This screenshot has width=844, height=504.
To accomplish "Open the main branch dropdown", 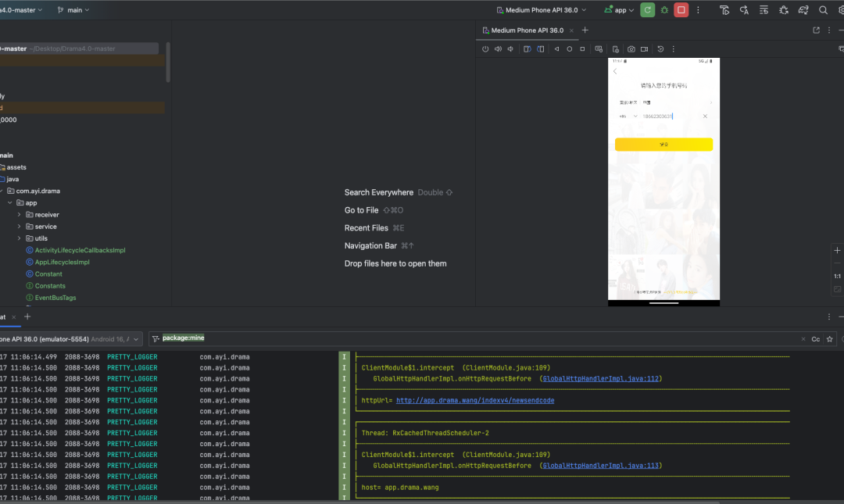I will click(73, 10).
